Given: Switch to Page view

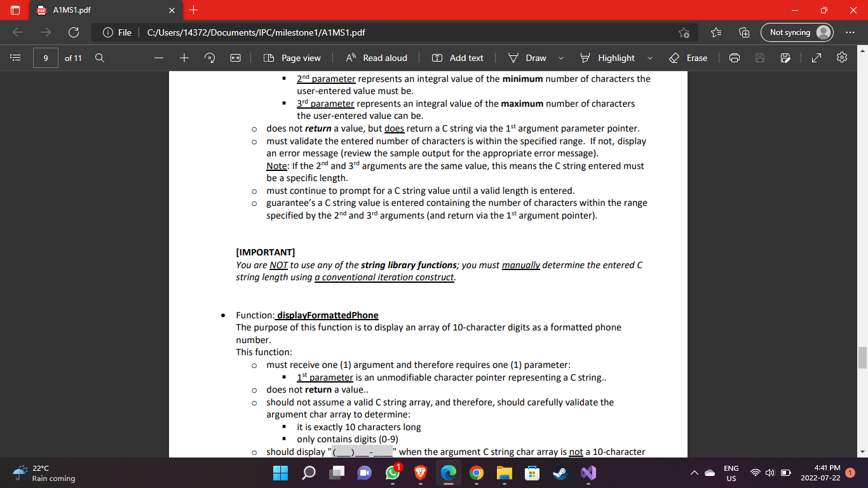Looking at the screenshot, I should [292, 58].
